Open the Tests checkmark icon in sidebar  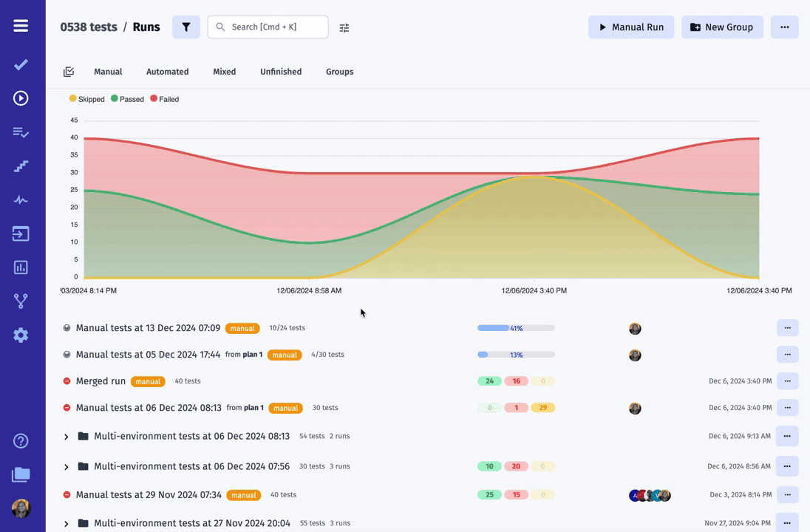(21, 64)
